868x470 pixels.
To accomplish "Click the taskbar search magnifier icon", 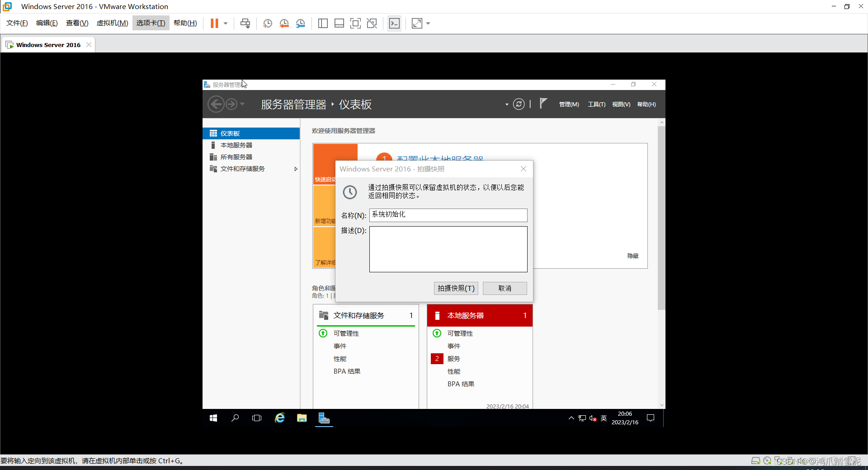I will (235, 418).
